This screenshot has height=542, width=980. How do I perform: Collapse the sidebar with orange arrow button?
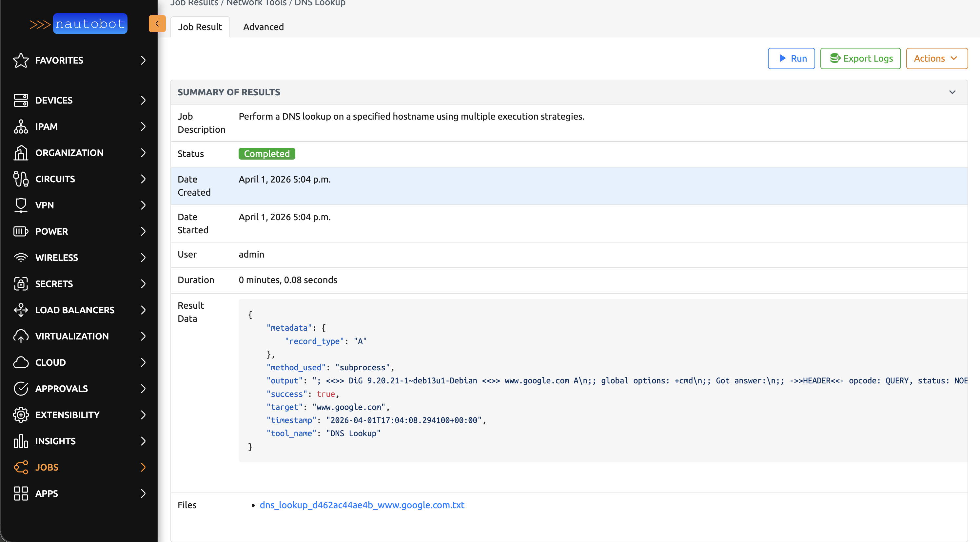(x=157, y=24)
